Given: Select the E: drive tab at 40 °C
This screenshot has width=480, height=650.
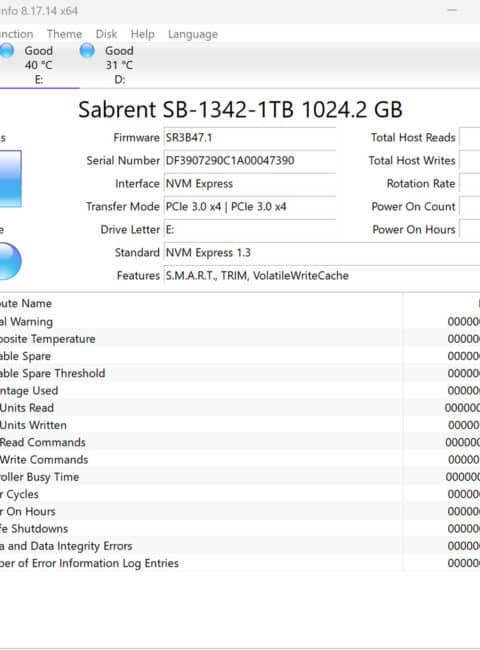Looking at the screenshot, I should coord(38,65).
